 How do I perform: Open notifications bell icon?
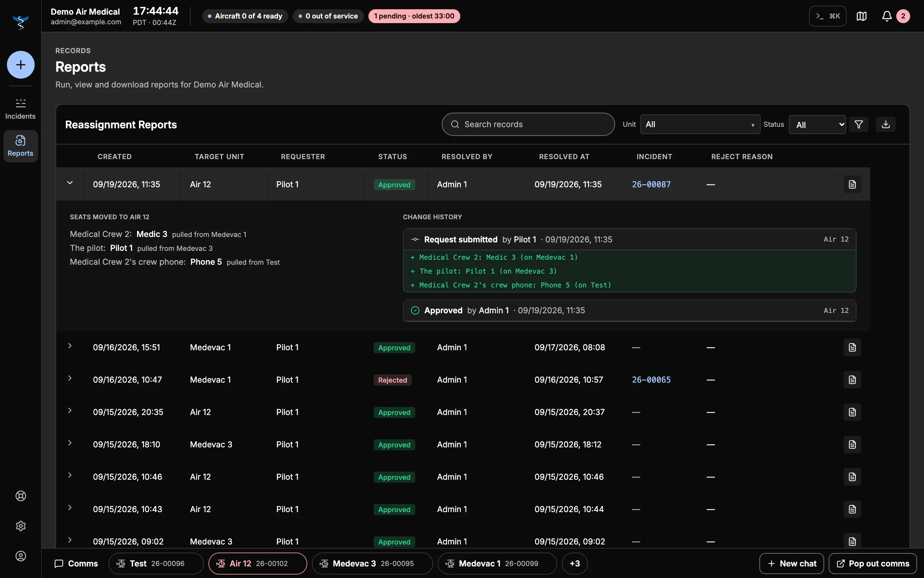[x=887, y=16]
